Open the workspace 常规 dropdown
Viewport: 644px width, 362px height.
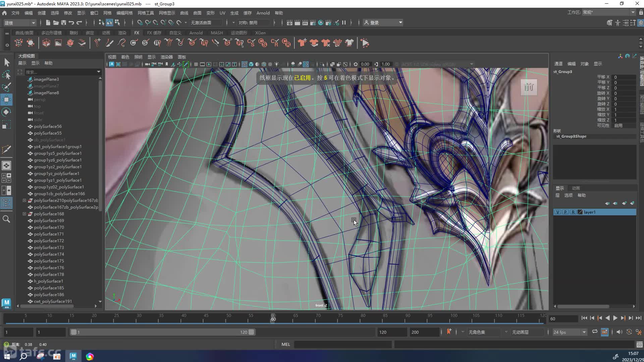click(608, 12)
